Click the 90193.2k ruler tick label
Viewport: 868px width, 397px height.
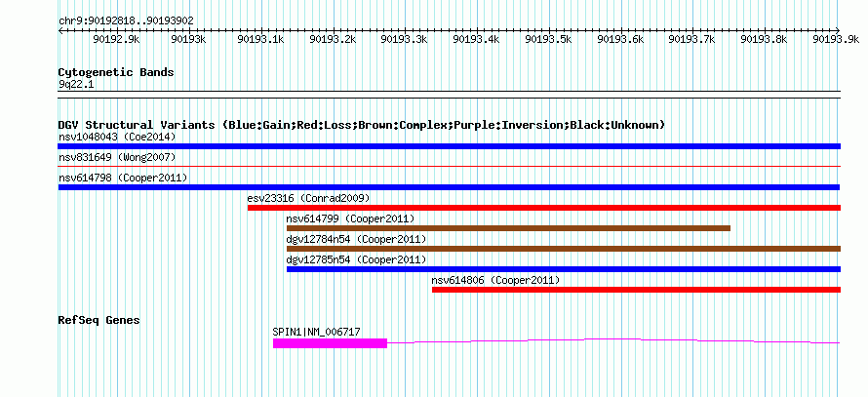point(333,39)
